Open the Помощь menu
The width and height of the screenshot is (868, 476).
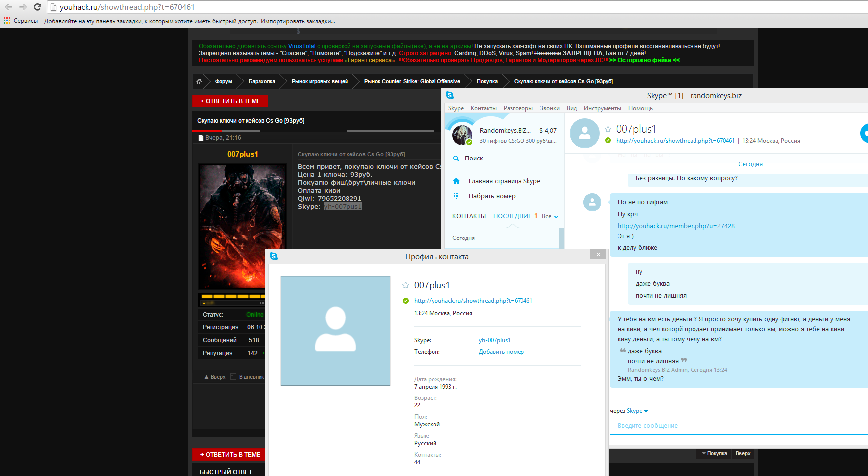(640, 108)
